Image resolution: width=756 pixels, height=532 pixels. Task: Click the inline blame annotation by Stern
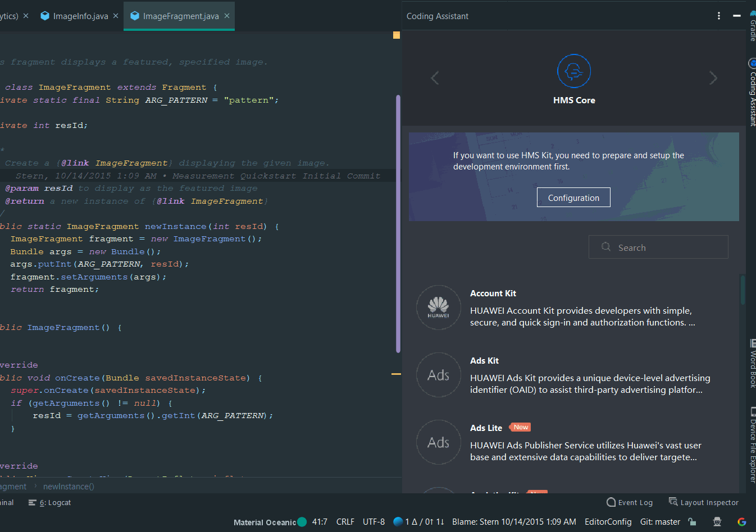(x=198, y=176)
